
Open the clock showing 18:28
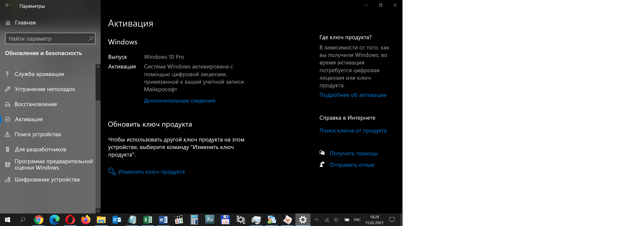pyautogui.click(x=374, y=220)
